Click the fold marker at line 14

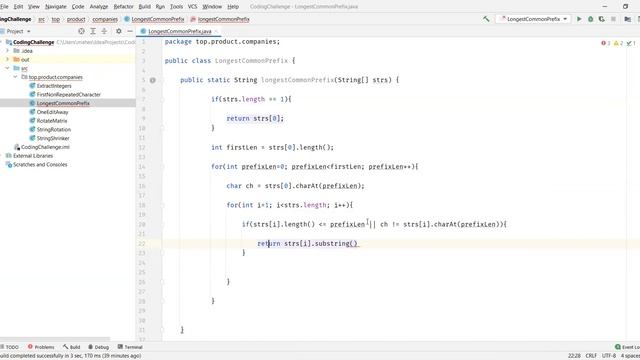pos(162,167)
